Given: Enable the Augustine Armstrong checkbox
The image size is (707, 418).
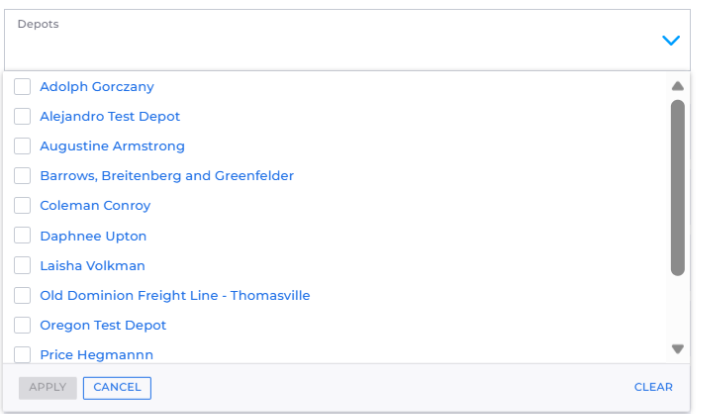Looking at the screenshot, I should (22, 146).
